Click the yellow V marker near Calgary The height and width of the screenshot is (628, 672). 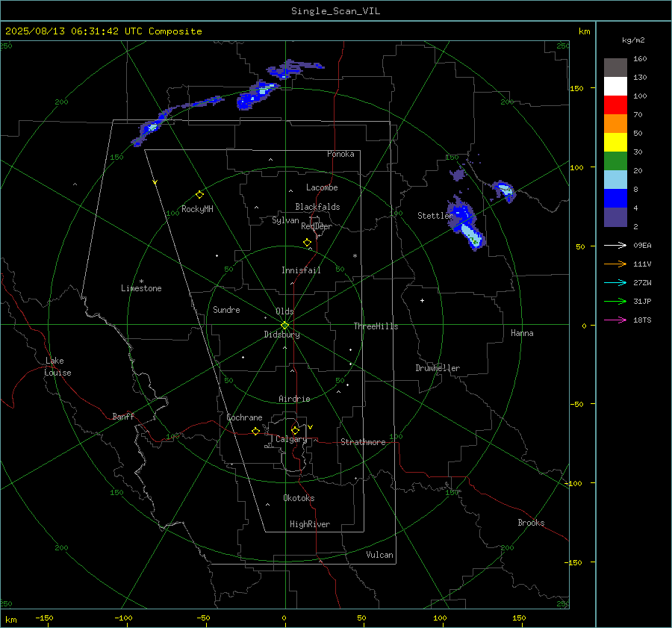coord(311,427)
